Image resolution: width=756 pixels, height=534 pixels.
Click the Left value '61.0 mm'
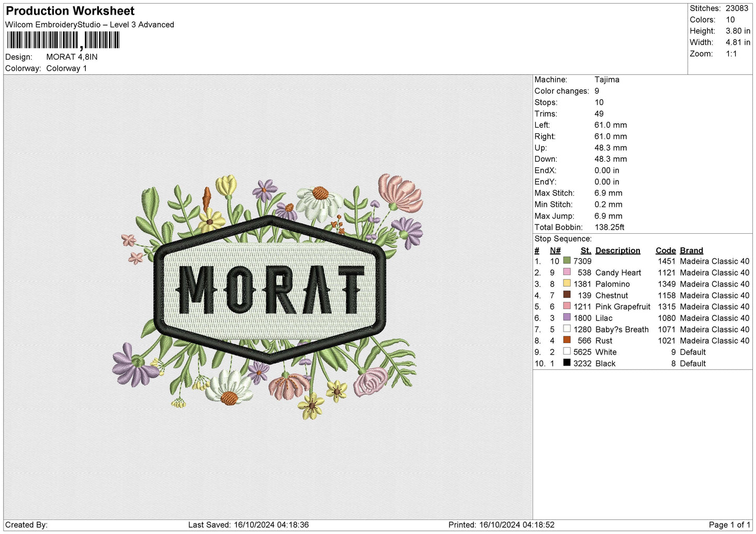point(611,125)
